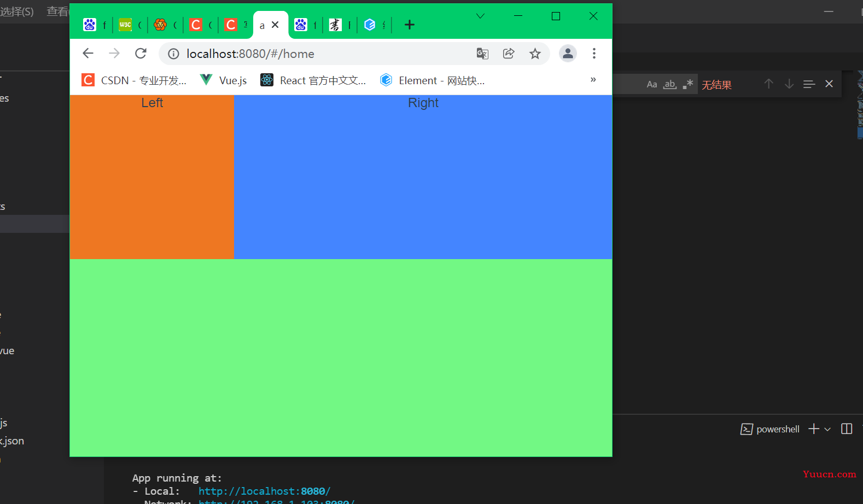
Task: Minimize the Chrome window
Action: point(518,16)
